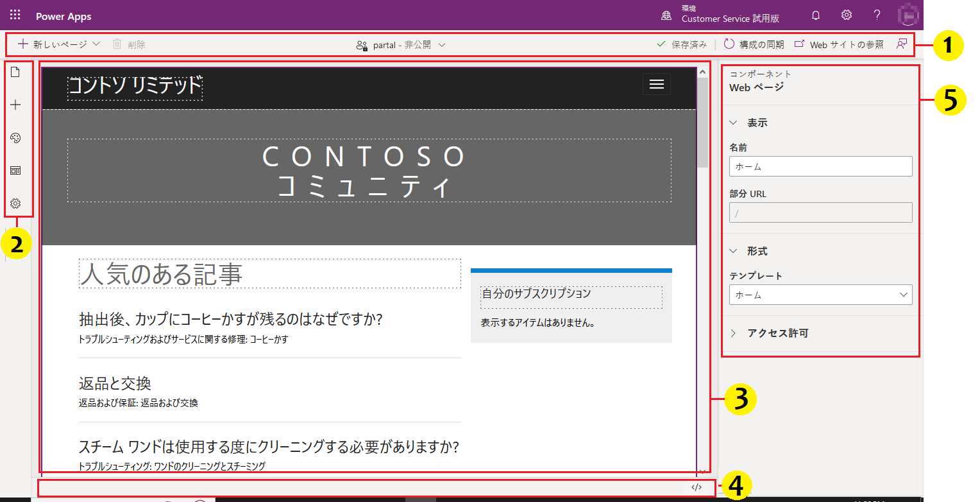The height and width of the screenshot is (502, 980).
Task: Open the Themes palette icon in sidebar
Action: pos(17,138)
